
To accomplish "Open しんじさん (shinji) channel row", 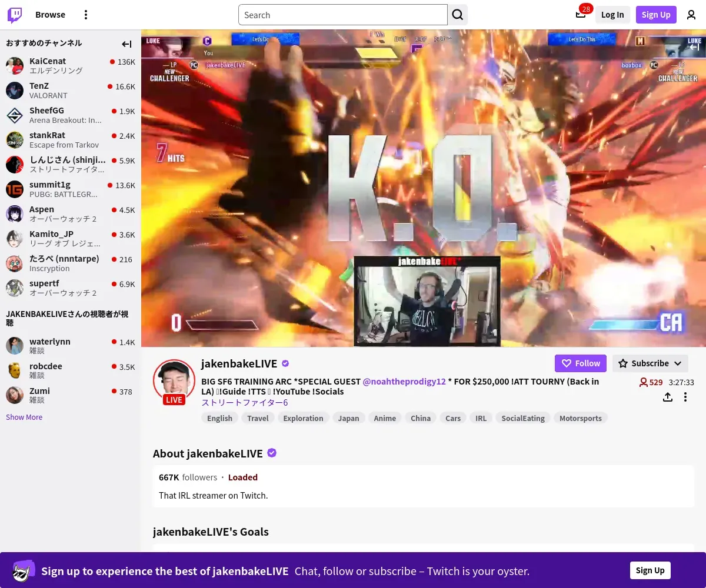I will point(71,164).
